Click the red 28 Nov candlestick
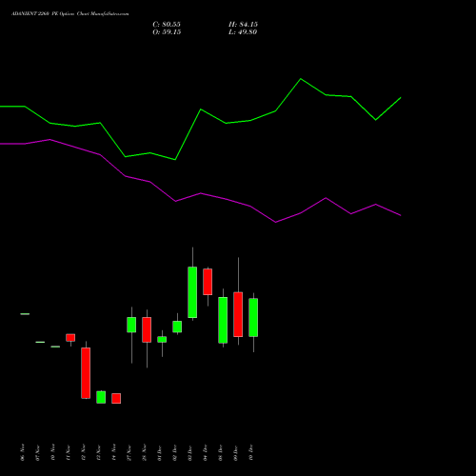 point(147,329)
